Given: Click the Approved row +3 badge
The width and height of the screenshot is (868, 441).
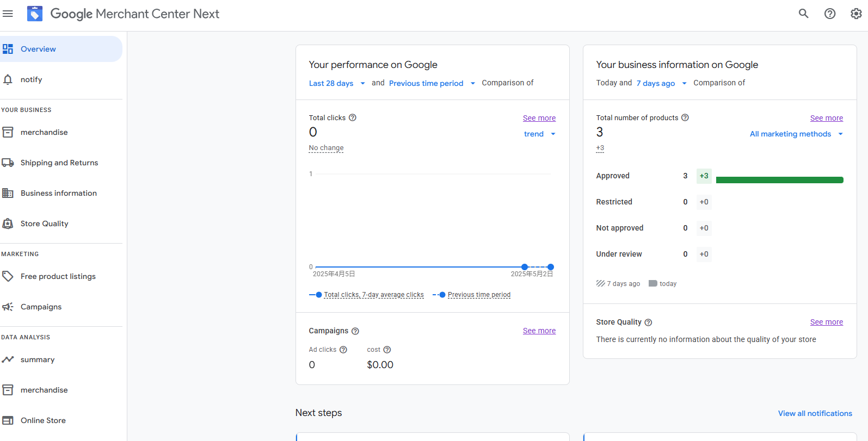Looking at the screenshot, I should (x=704, y=176).
